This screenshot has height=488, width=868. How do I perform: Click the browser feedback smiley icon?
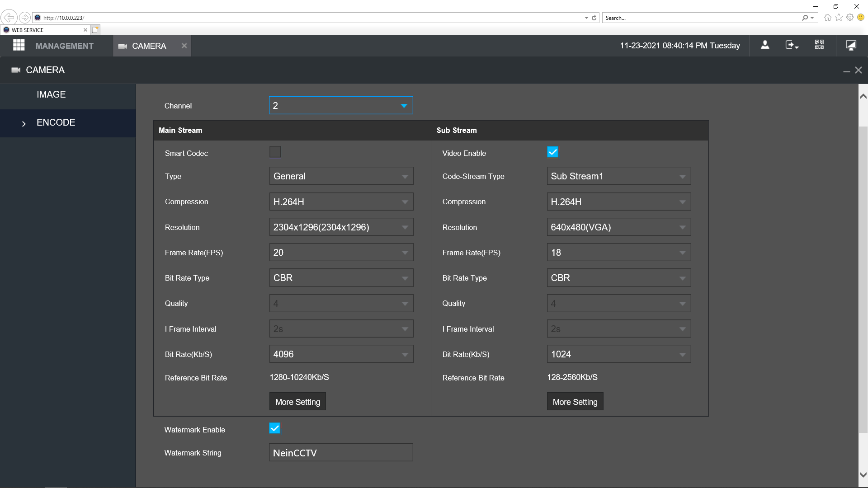[861, 17]
